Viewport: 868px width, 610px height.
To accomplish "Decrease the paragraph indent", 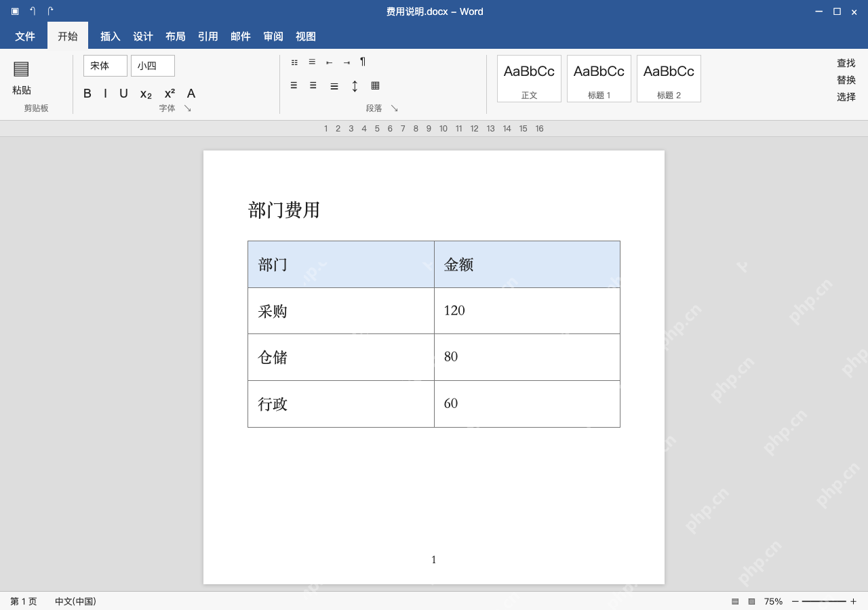I will click(329, 62).
